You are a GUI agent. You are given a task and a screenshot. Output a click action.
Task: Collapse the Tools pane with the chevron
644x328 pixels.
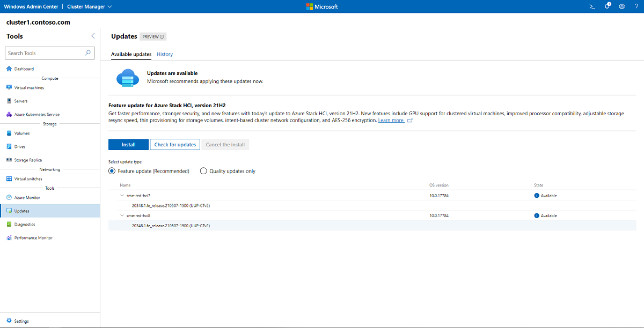coord(93,36)
